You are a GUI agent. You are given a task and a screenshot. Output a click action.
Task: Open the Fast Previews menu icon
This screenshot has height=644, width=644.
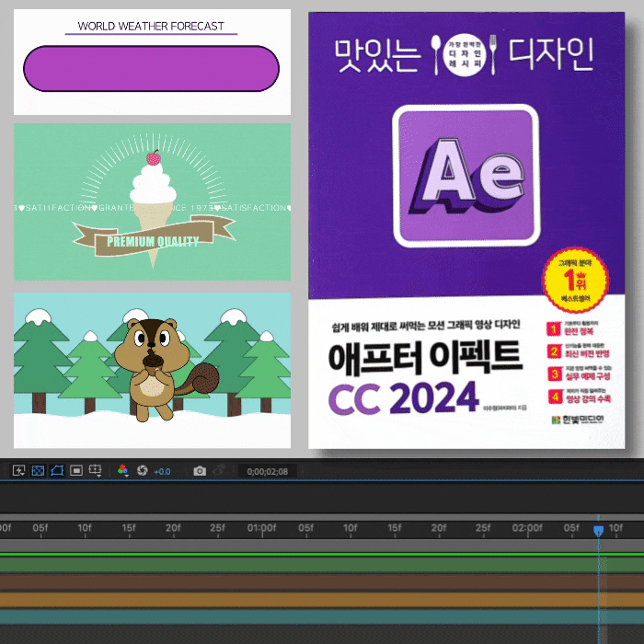point(18,471)
